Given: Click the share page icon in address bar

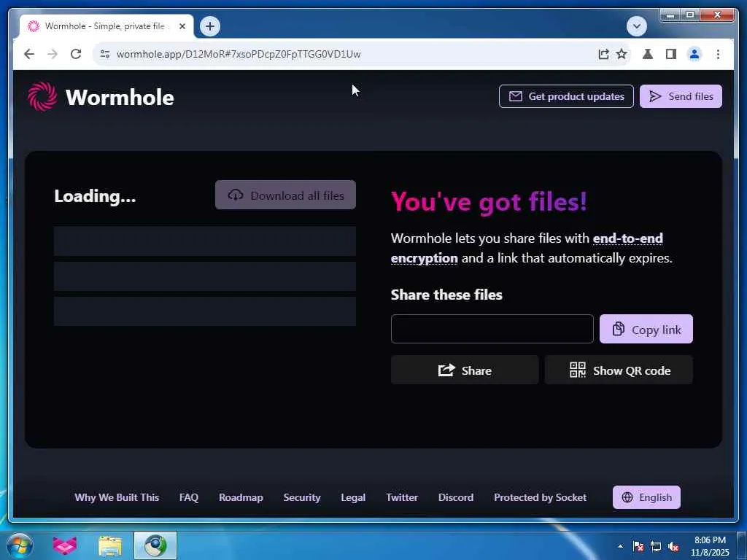Looking at the screenshot, I should tap(603, 54).
